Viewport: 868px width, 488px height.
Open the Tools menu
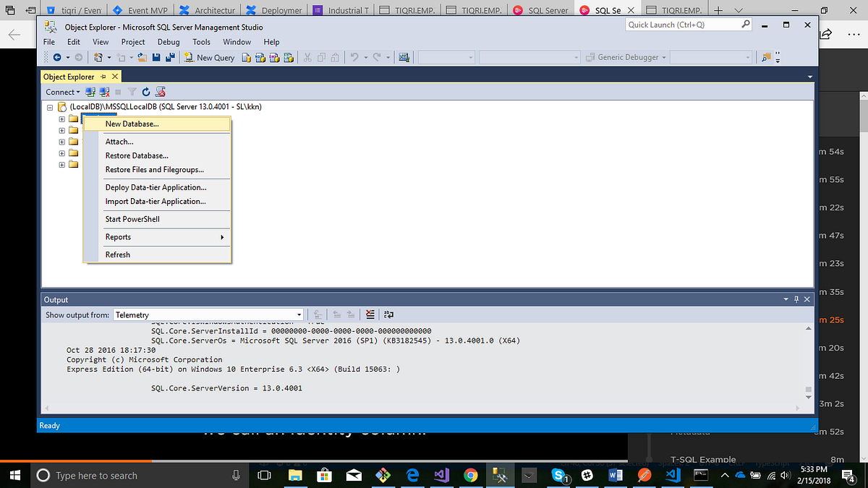coord(202,42)
